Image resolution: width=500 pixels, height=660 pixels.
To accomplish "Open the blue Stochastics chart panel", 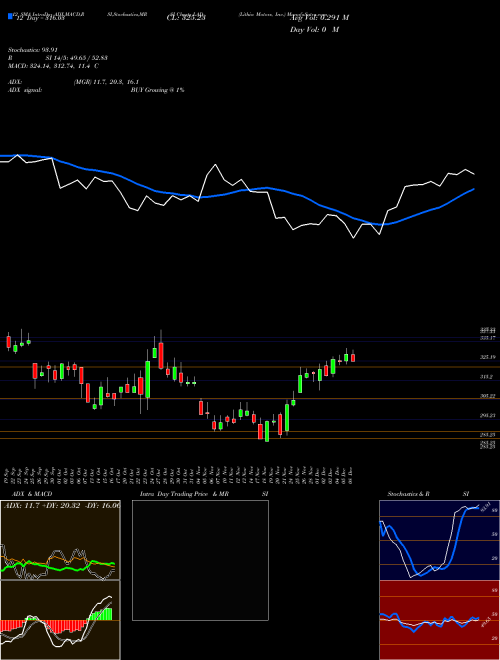I will (x=439, y=540).
